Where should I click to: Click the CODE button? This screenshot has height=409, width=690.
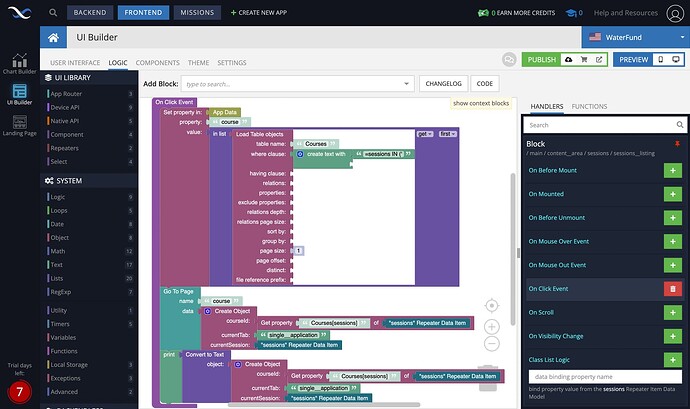[484, 84]
